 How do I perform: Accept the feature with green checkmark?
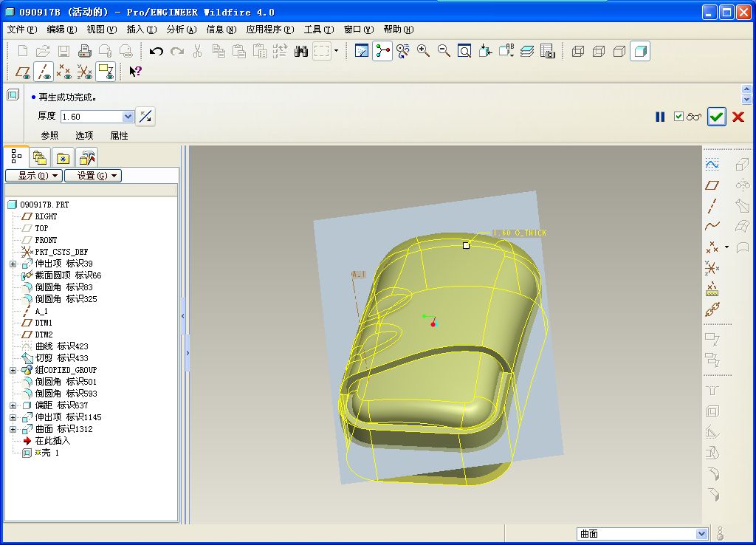pos(716,117)
